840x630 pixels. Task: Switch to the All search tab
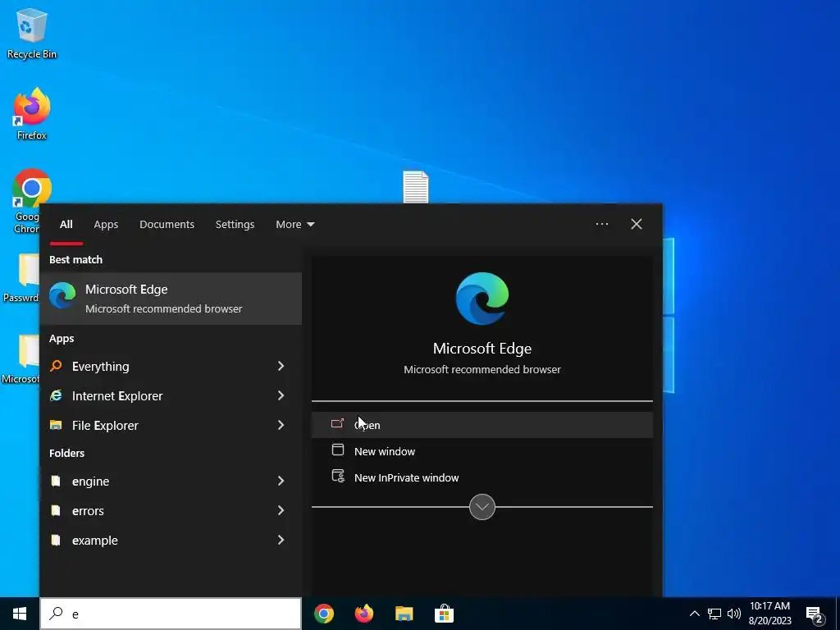coord(66,225)
